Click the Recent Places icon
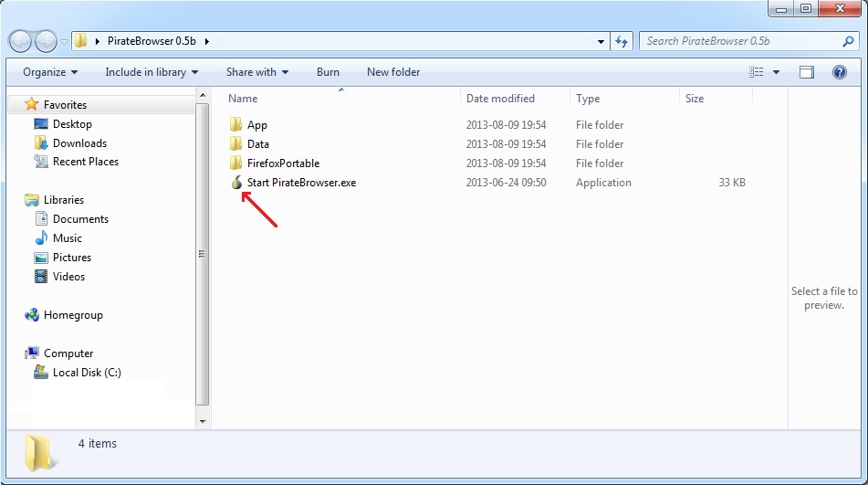This screenshot has width=868, height=485. click(x=41, y=162)
